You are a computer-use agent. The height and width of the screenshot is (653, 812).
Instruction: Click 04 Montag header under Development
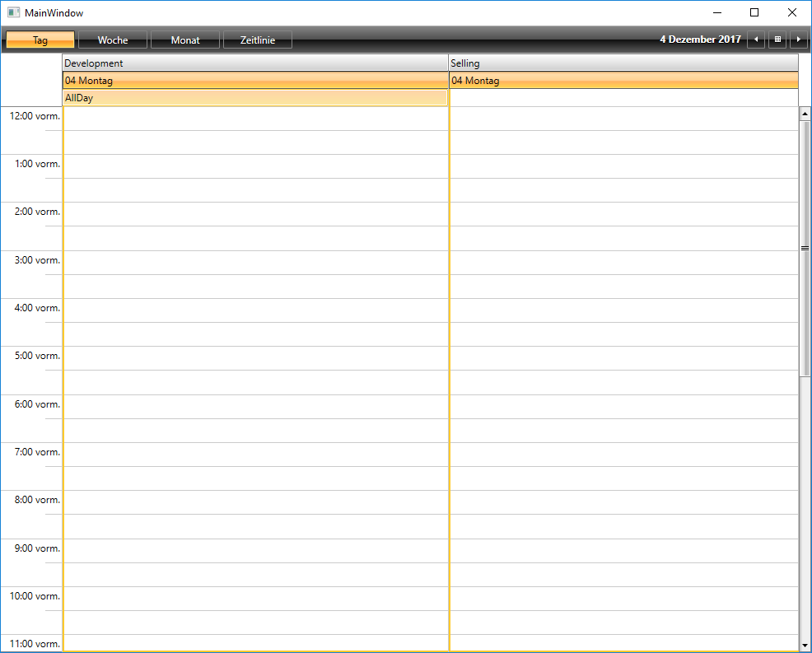point(255,80)
